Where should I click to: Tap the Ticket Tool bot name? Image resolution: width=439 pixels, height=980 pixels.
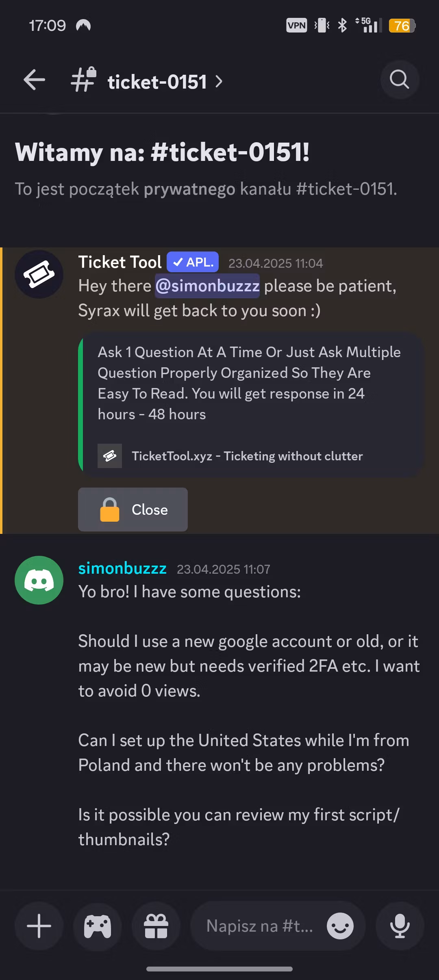pos(120,262)
